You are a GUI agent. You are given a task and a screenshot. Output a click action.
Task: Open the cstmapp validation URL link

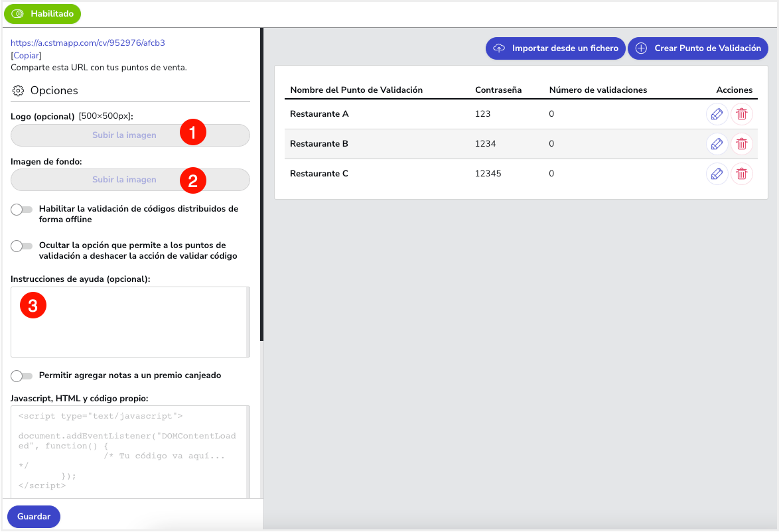(88, 42)
